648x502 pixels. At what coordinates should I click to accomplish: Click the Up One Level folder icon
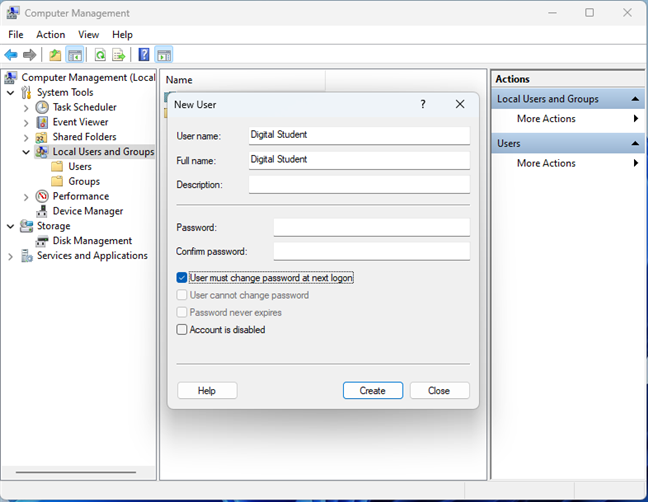(x=55, y=55)
